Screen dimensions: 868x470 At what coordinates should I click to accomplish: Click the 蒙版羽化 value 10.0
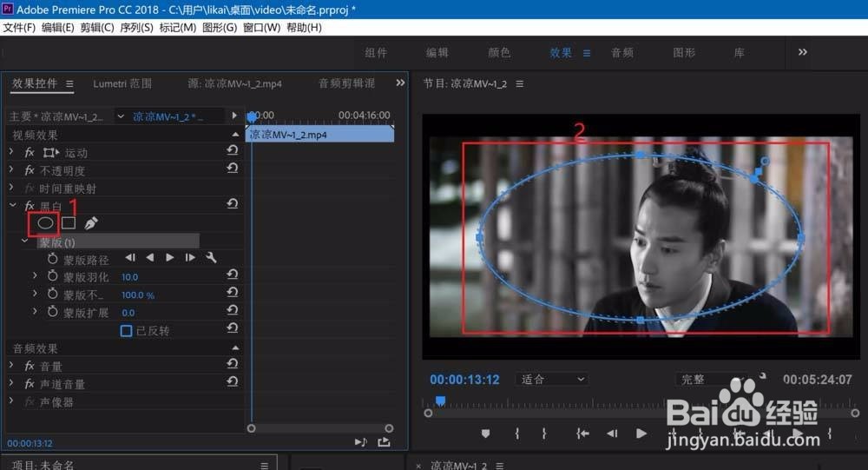click(x=129, y=276)
